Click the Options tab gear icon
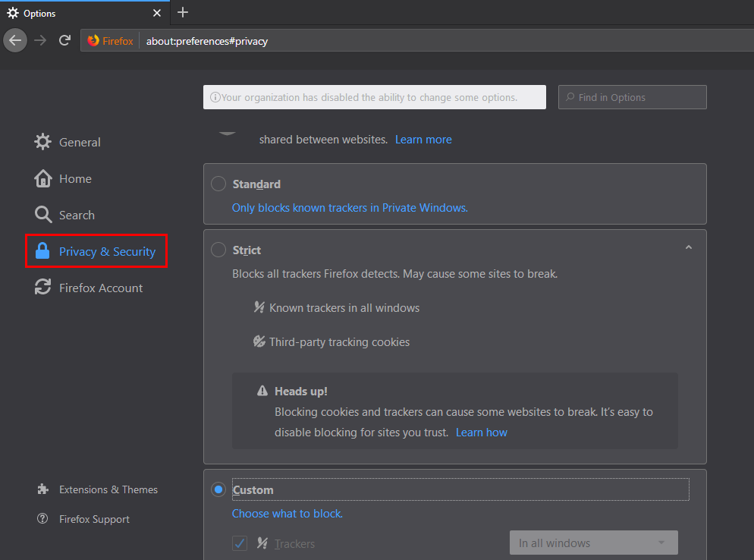This screenshot has width=754, height=560. tap(13, 13)
